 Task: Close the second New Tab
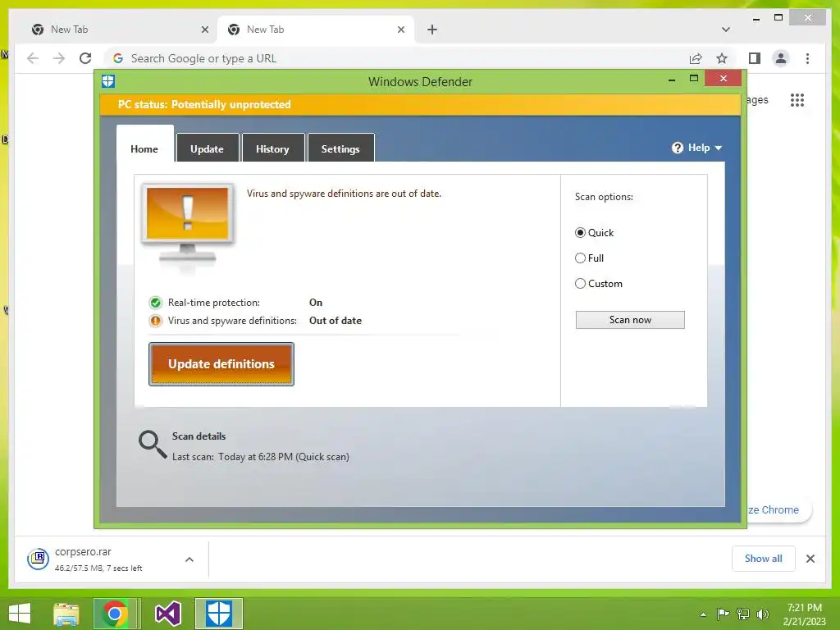coord(400,30)
